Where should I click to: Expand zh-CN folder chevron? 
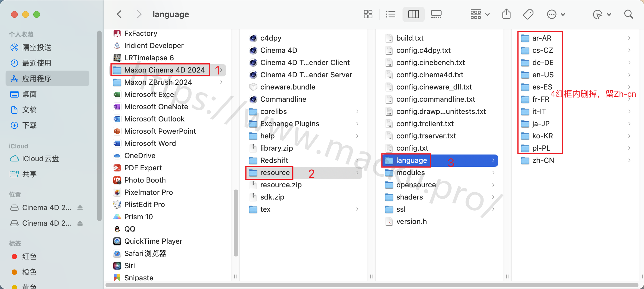629,160
